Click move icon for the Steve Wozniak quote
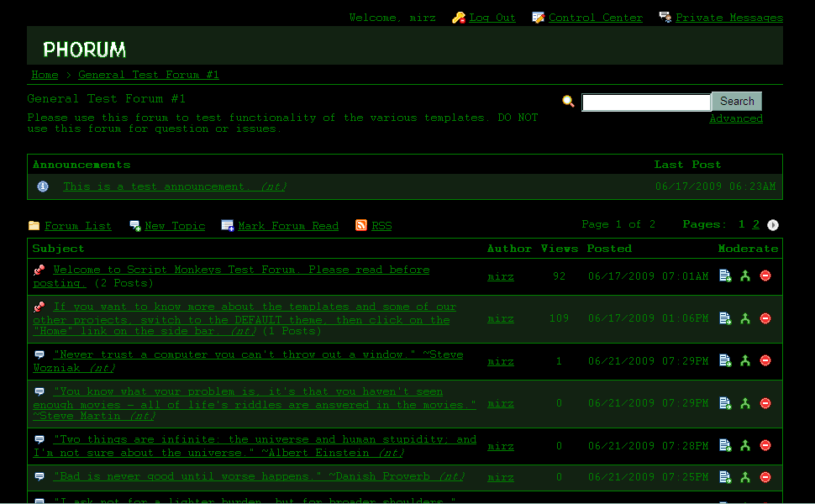This screenshot has height=504, width=815. [725, 360]
